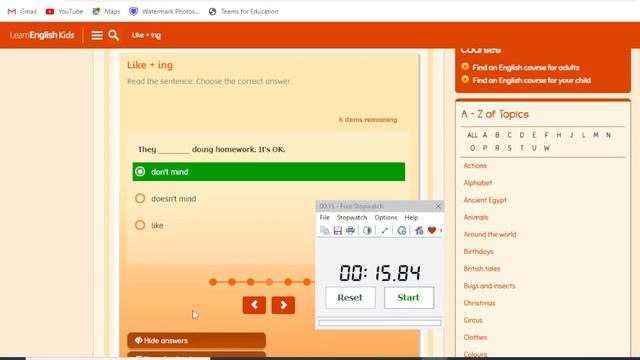Viewport: 640px width, 360px height.
Task: Open the Bugs and insects topic
Action: (489, 286)
